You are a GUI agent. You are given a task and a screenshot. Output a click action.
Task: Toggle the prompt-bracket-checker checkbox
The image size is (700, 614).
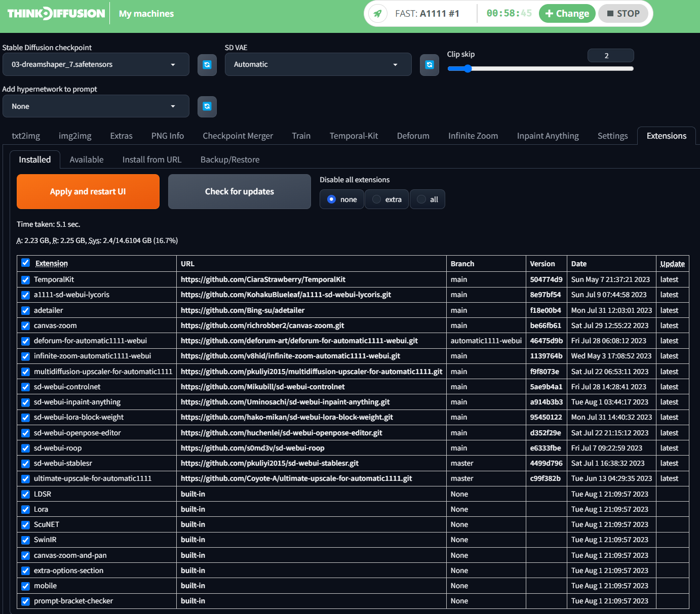(x=25, y=601)
